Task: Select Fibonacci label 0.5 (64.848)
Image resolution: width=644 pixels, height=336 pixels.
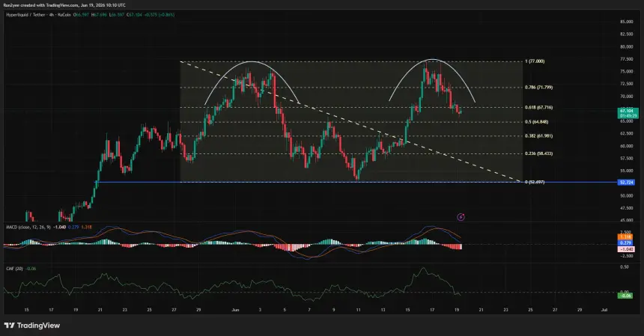Action: 536,122
